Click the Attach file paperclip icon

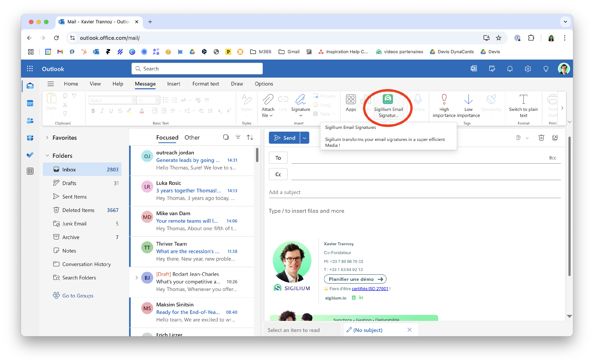(x=268, y=99)
